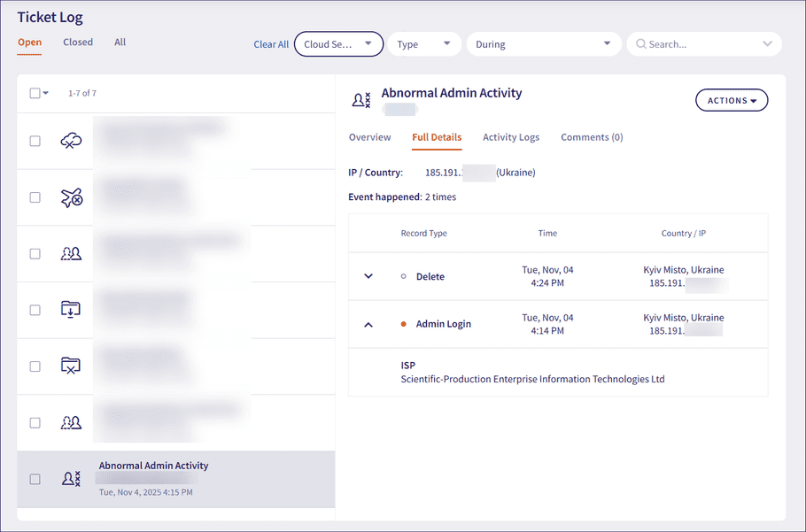Screen dimensions: 806x532
Task: Click the Clear All filters link
Action: coord(271,43)
